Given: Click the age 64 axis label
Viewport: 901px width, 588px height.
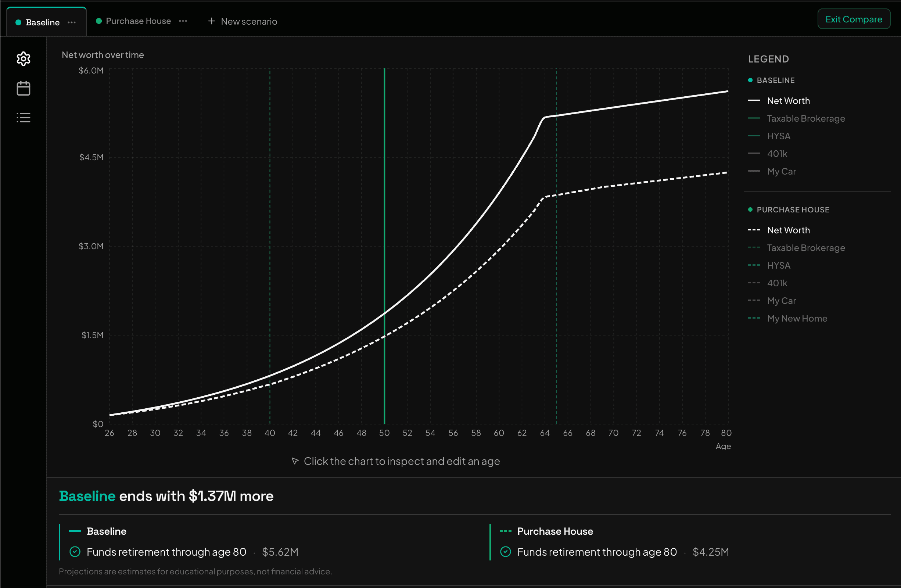Looking at the screenshot, I should (545, 433).
